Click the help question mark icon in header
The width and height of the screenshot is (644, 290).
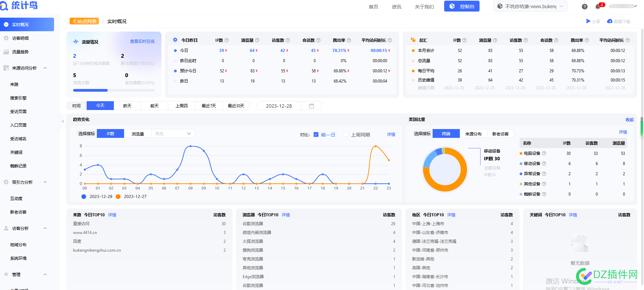(585, 6)
